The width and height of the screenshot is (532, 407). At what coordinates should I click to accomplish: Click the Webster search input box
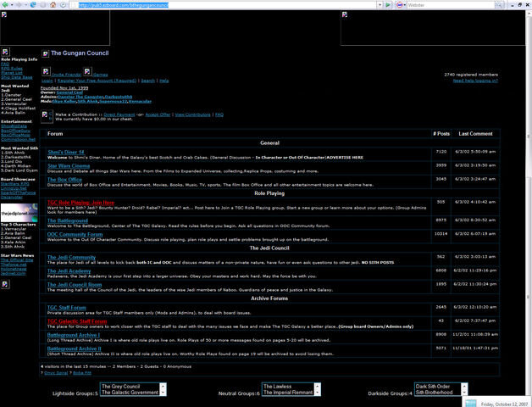point(451,5)
